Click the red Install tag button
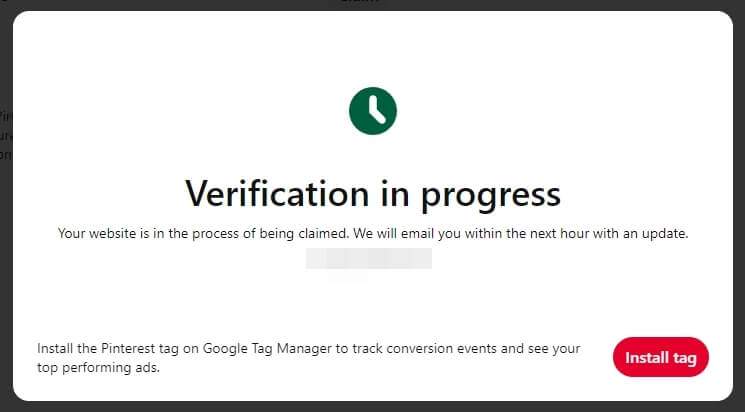This screenshot has height=412, width=745. 660,357
